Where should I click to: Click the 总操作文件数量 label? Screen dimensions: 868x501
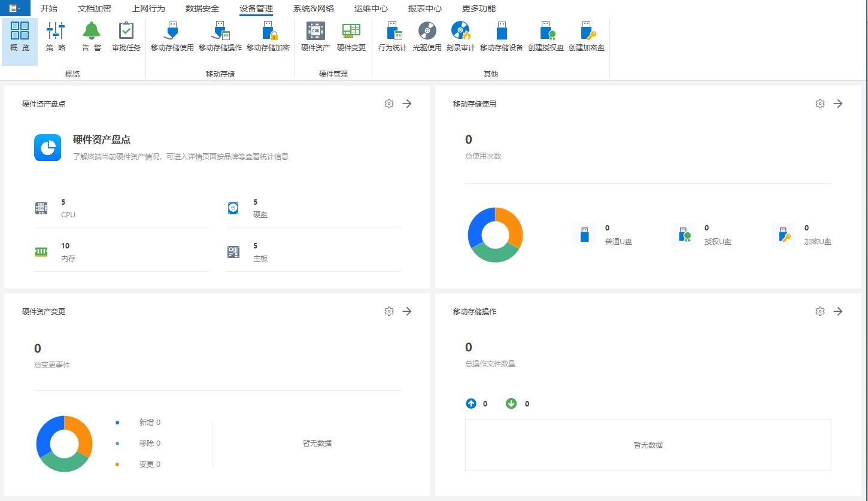[x=490, y=363]
